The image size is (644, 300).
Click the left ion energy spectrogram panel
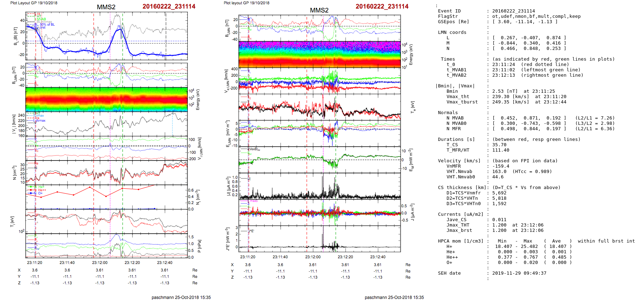pos(106,99)
